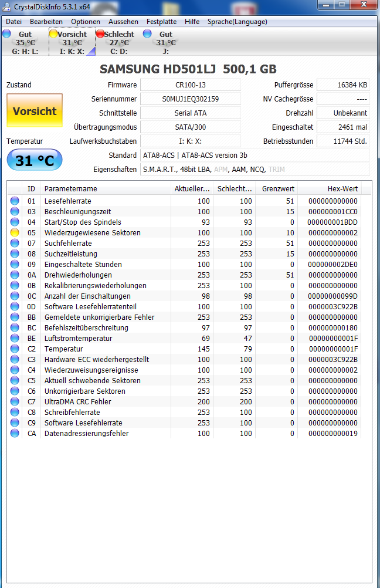Select the Gut disk G: H: L:
The height and width of the screenshot is (588, 380).
pyautogui.click(x=25, y=42)
